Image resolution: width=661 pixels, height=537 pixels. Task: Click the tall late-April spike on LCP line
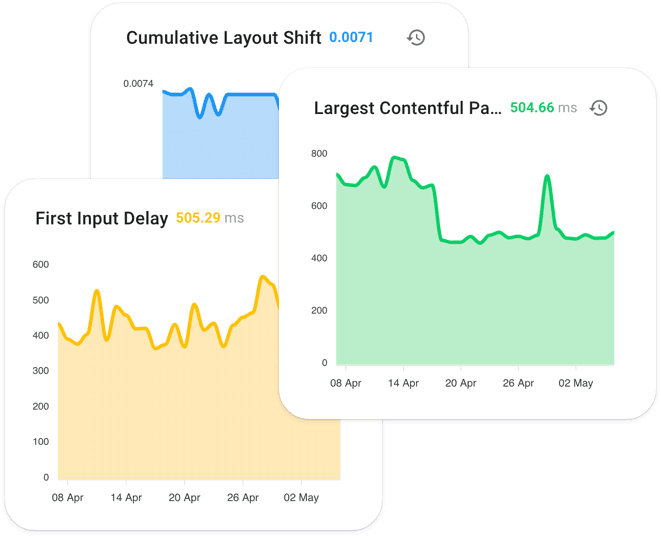point(547,177)
